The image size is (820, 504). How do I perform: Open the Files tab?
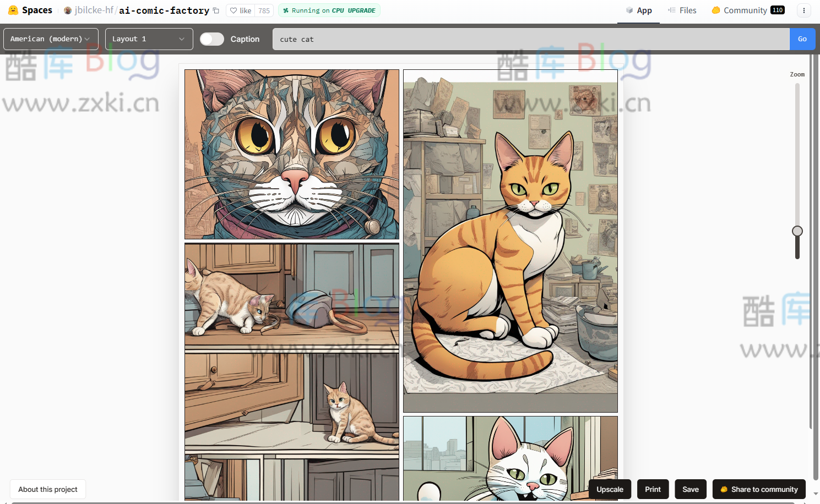coord(687,10)
